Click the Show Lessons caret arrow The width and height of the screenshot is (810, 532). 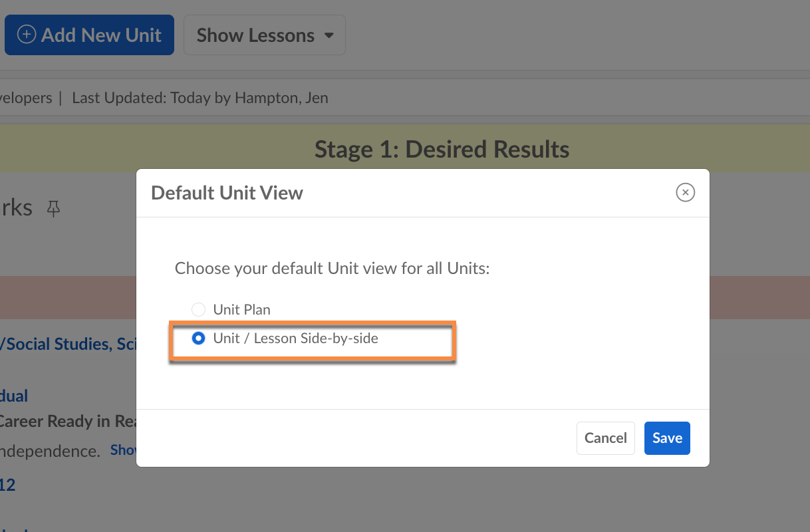329,35
